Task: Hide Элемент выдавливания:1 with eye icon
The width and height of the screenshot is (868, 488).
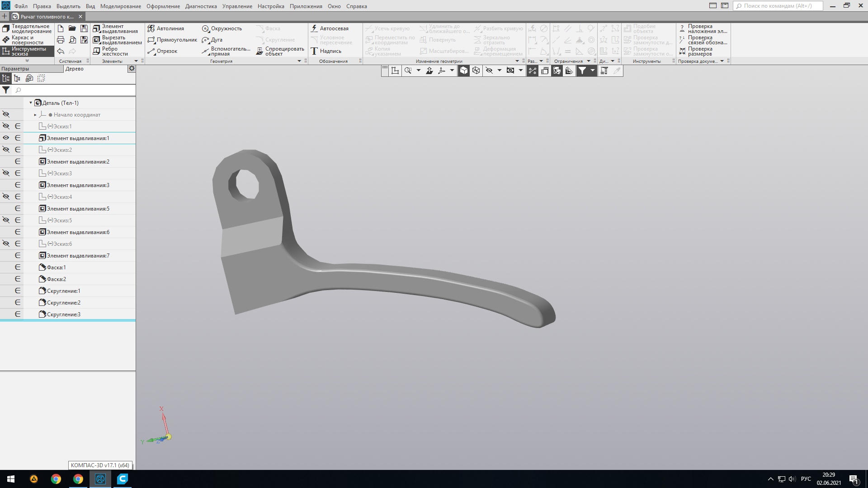Action: pyautogui.click(x=6, y=138)
